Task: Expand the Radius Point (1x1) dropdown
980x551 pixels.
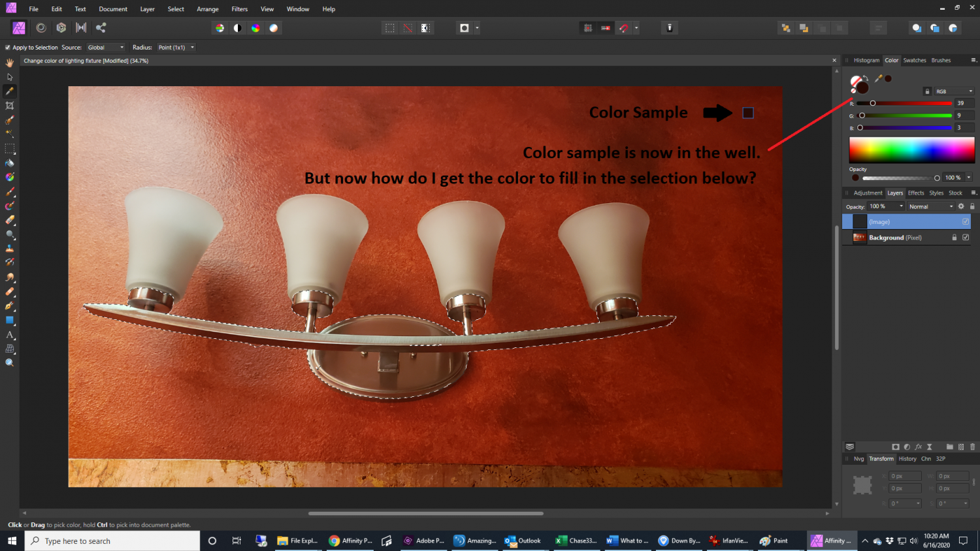Action: 176,48
